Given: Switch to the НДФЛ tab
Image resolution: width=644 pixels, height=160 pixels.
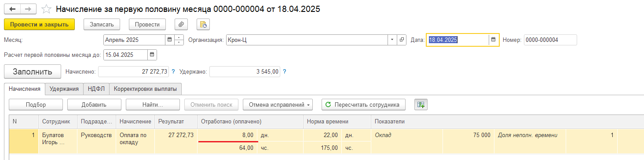Looking at the screenshot, I should [x=96, y=89].
